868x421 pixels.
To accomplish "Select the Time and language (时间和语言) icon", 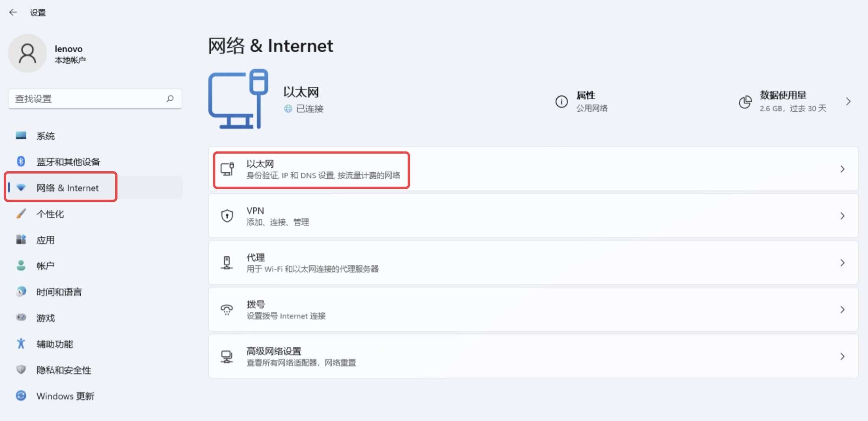I will [x=20, y=292].
